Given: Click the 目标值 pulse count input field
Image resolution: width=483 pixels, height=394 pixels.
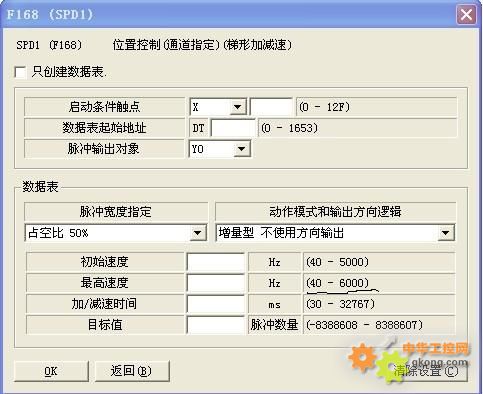Looking at the screenshot, I should [216, 325].
